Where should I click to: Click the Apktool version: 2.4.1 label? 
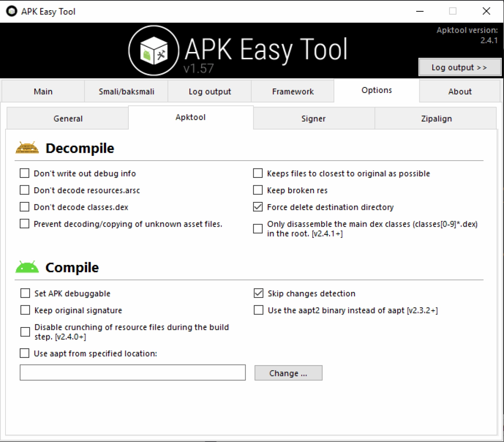coord(467,35)
